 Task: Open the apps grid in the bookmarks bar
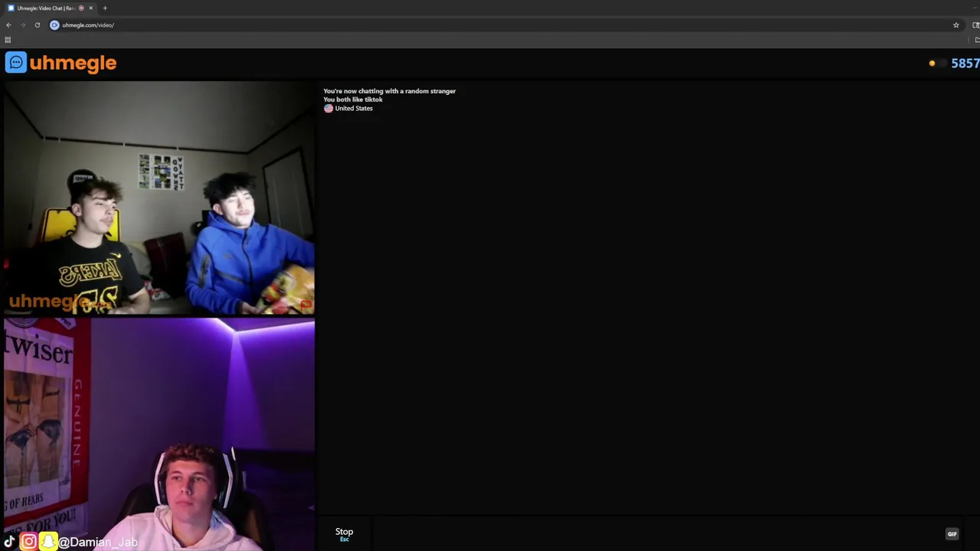[x=8, y=40]
